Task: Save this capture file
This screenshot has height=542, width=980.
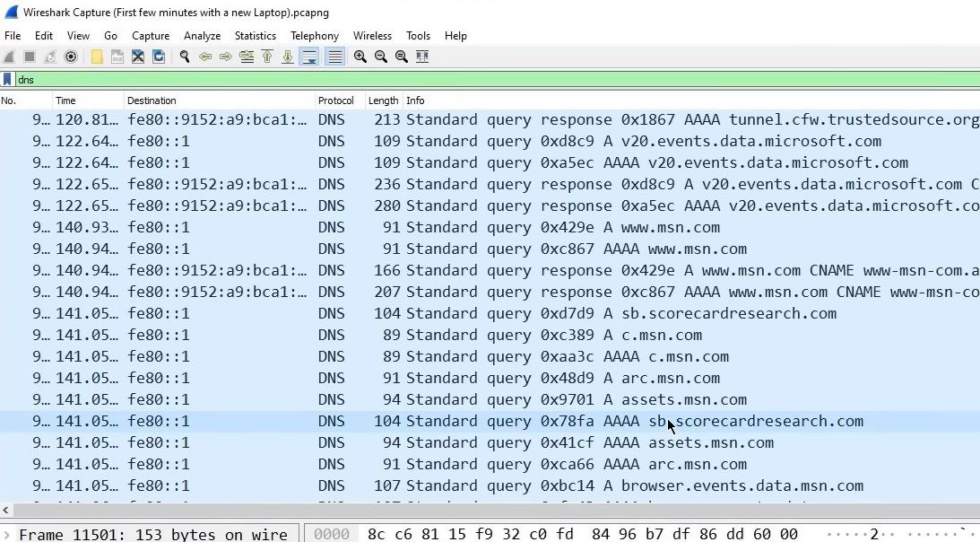Action: point(117,57)
